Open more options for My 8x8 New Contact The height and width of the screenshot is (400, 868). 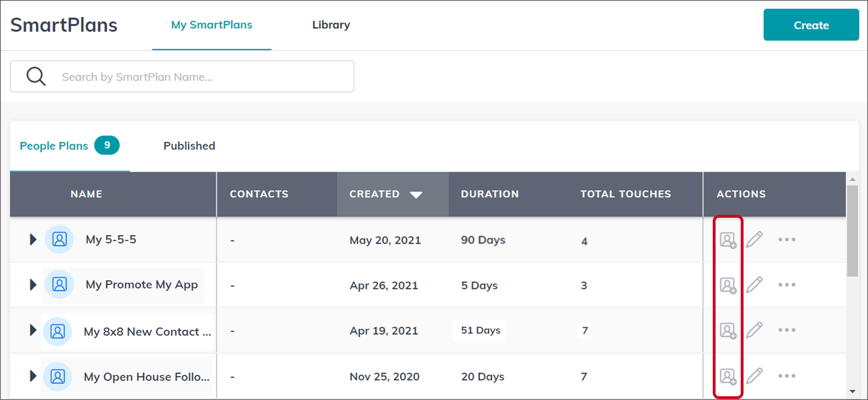(x=786, y=330)
